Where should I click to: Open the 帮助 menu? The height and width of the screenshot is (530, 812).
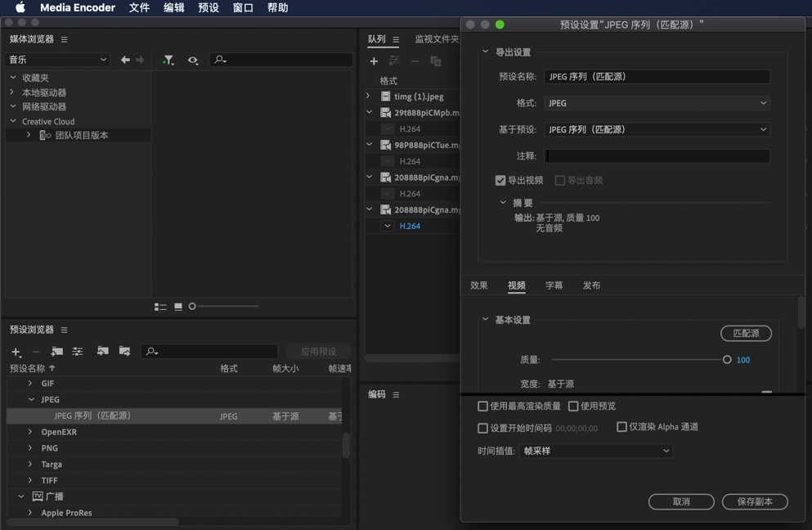click(277, 7)
